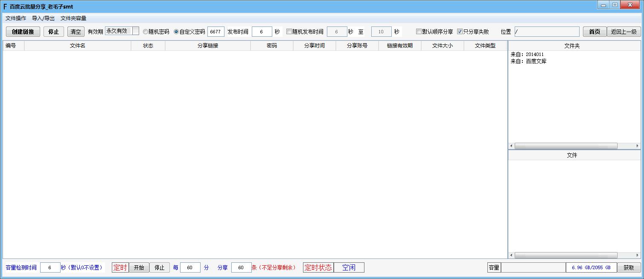Viewport: 644px width, 279px height.
Task: Click the 状态 column header
Action: (x=148, y=46)
